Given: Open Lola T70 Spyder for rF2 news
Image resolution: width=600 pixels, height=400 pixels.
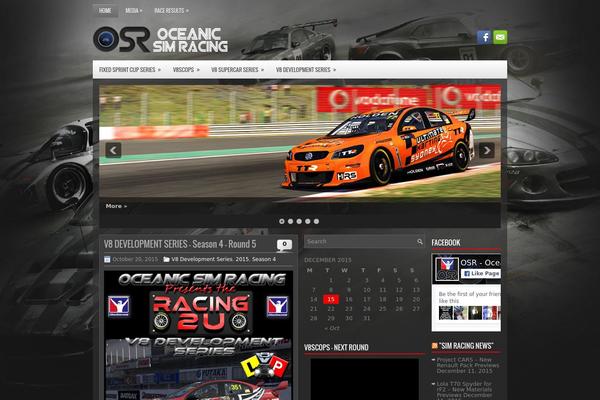Looking at the screenshot, I should [x=465, y=390].
